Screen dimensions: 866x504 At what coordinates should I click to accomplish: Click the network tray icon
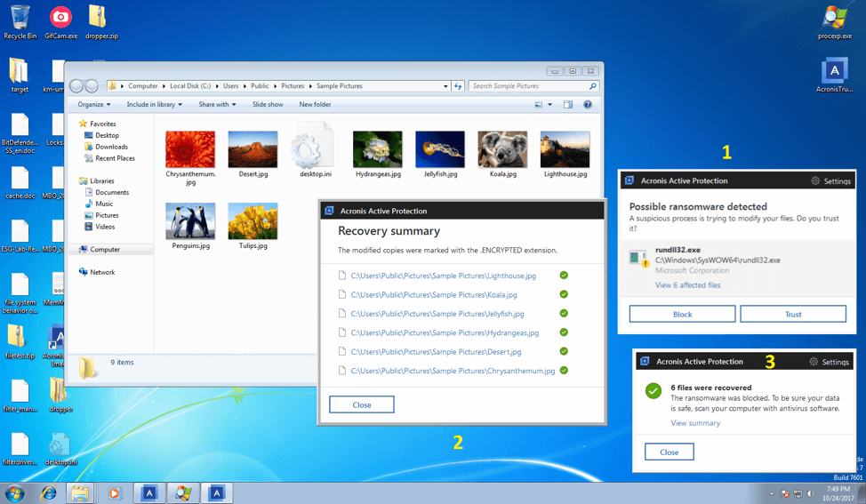pos(798,493)
